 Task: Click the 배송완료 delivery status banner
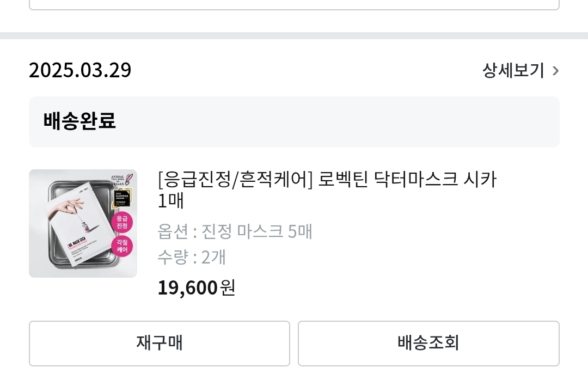click(x=294, y=121)
